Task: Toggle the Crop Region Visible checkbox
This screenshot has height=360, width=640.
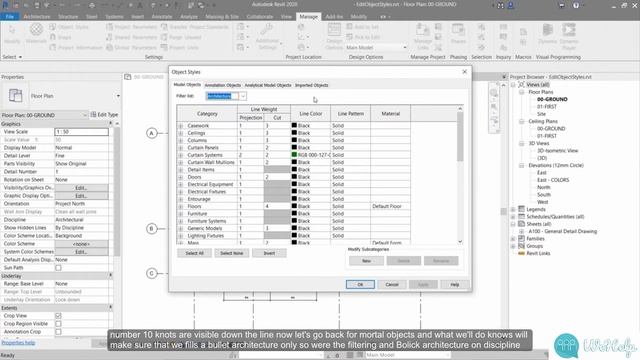Action: tap(58, 324)
